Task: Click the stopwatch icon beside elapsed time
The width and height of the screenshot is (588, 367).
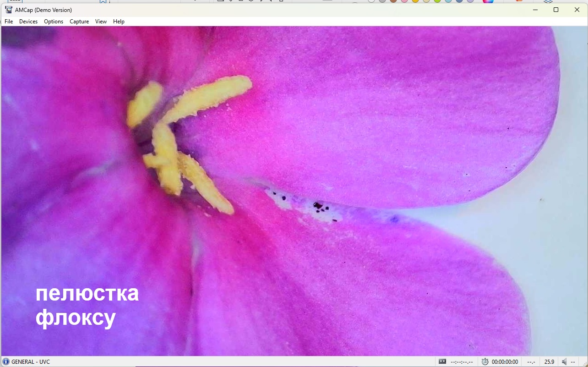Action: point(485,362)
